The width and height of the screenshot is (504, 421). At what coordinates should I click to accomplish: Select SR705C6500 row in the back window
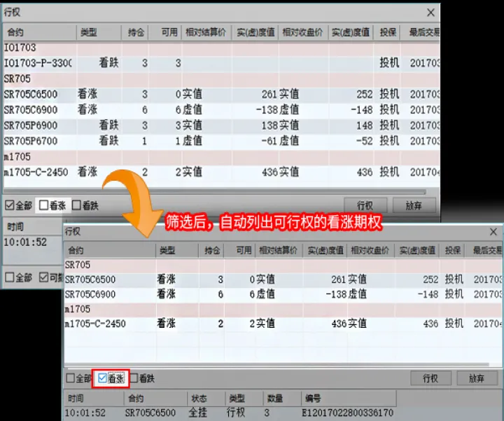pos(221,95)
